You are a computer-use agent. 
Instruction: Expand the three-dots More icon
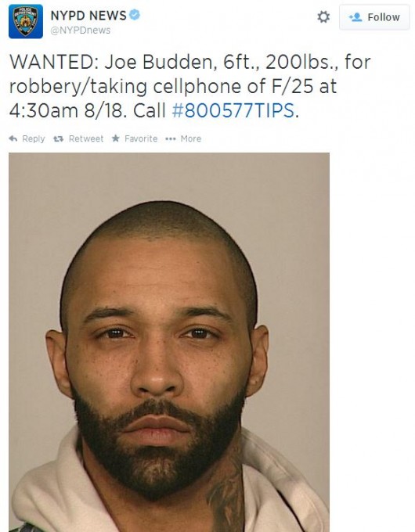(x=170, y=138)
